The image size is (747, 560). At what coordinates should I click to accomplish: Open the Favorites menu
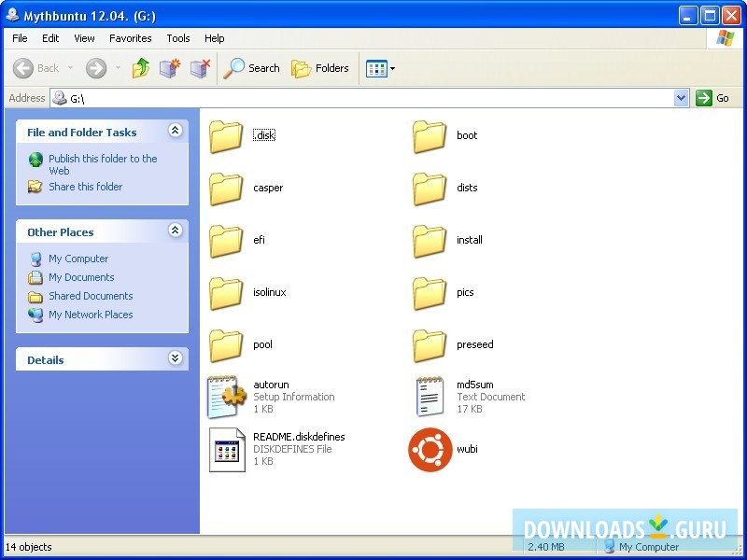(x=130, y=38)
